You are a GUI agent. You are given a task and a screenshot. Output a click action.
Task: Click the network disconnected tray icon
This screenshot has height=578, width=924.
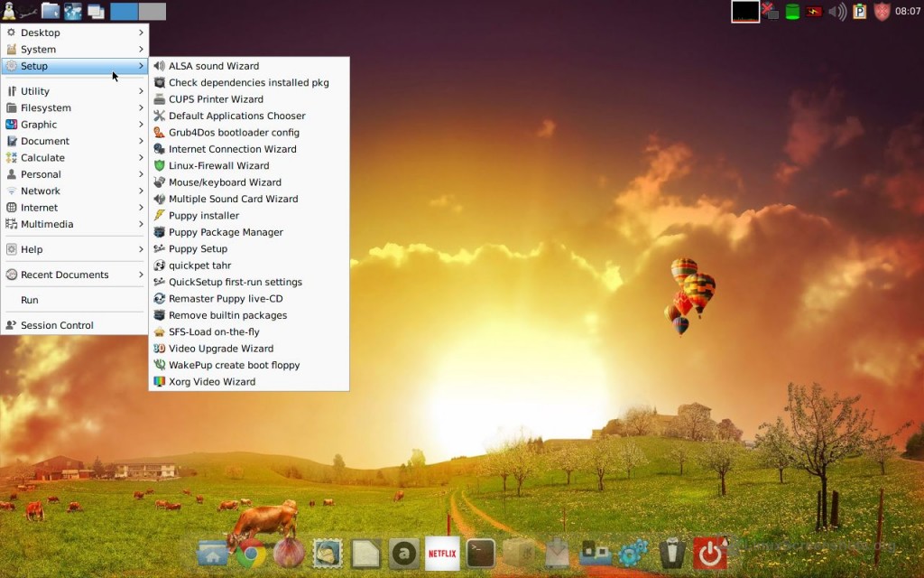point(770,12)
